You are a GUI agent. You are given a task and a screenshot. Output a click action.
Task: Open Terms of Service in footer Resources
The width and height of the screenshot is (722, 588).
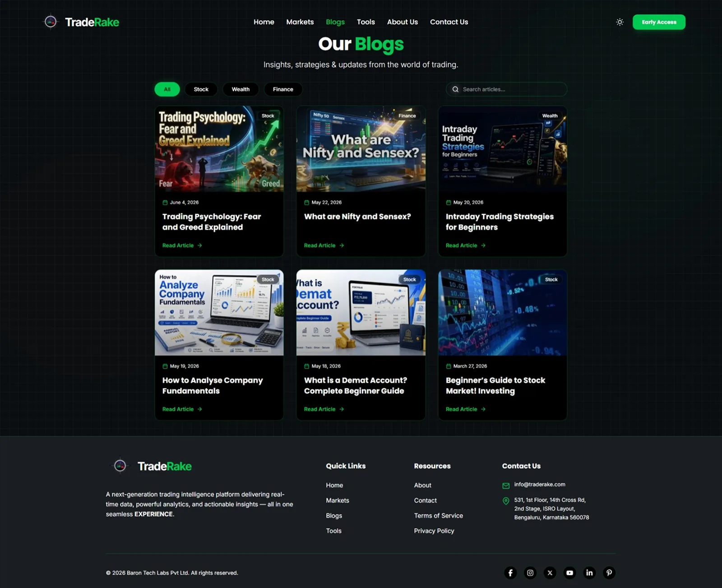pyautogui.click(x=439, y=516)
